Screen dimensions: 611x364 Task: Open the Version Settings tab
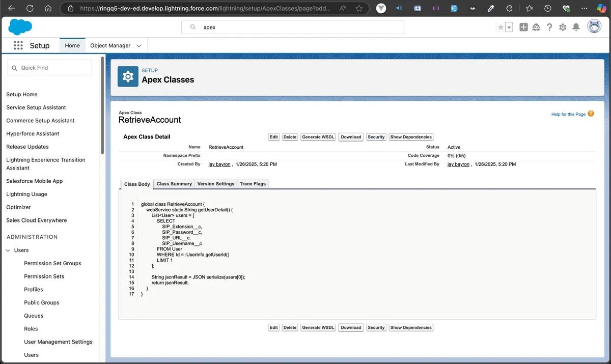(216, 184)
